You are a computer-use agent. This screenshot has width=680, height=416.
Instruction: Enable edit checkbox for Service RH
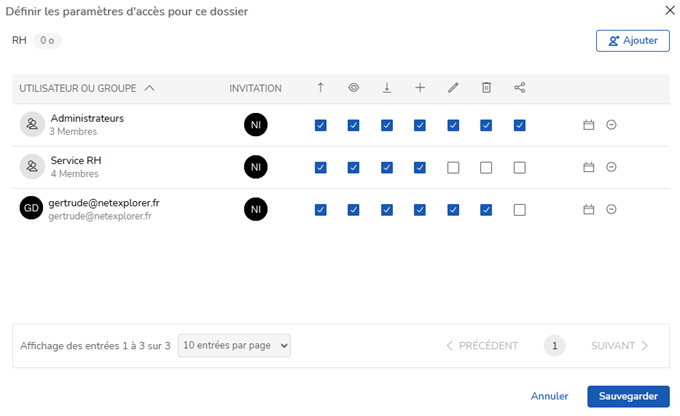click(x=453, y=167)
